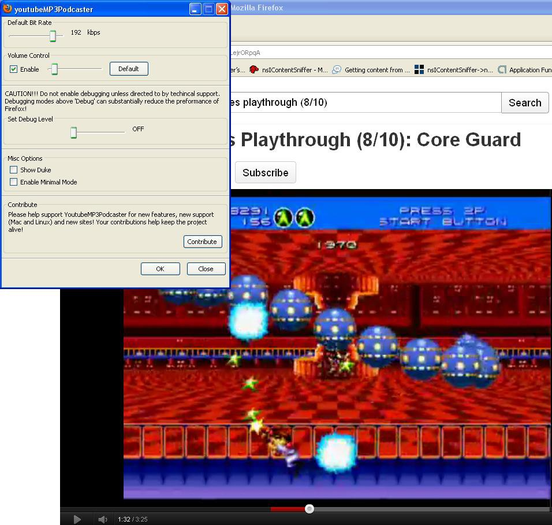Click the '1:32' elapsed time display

124,519
